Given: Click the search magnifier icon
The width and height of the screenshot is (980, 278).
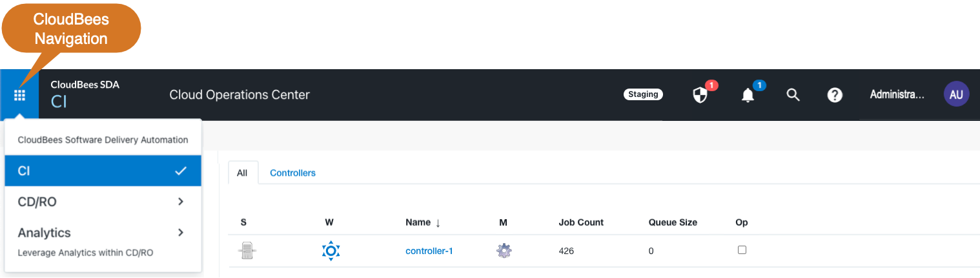Looking at the screenshot, I should pos(793,95).
